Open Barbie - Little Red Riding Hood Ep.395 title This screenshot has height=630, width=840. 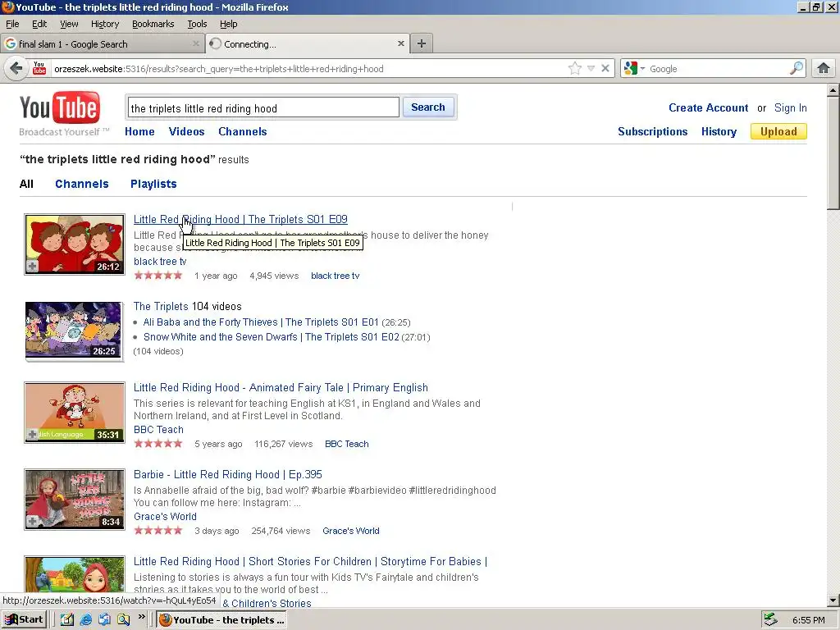pos(228,475)
